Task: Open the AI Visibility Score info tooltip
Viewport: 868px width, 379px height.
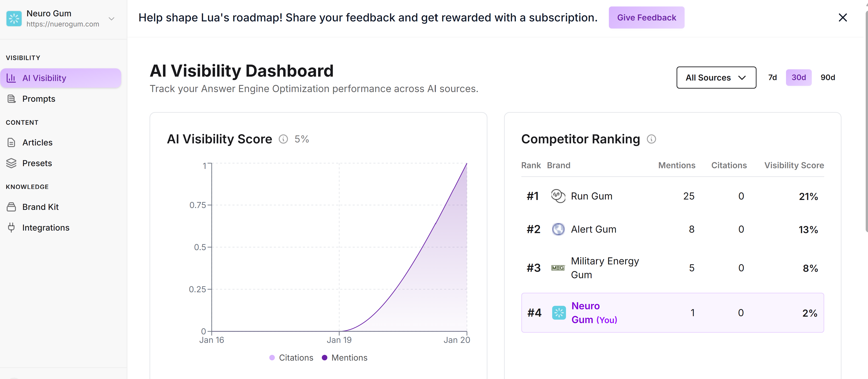Action: click(x=283, y=139)
